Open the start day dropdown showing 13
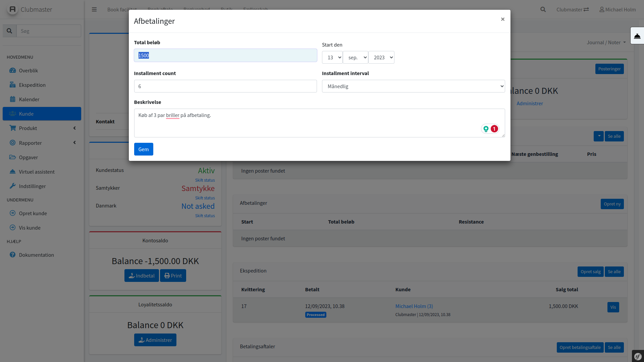The height and width of the screenshot is (362, 644). 332,57
